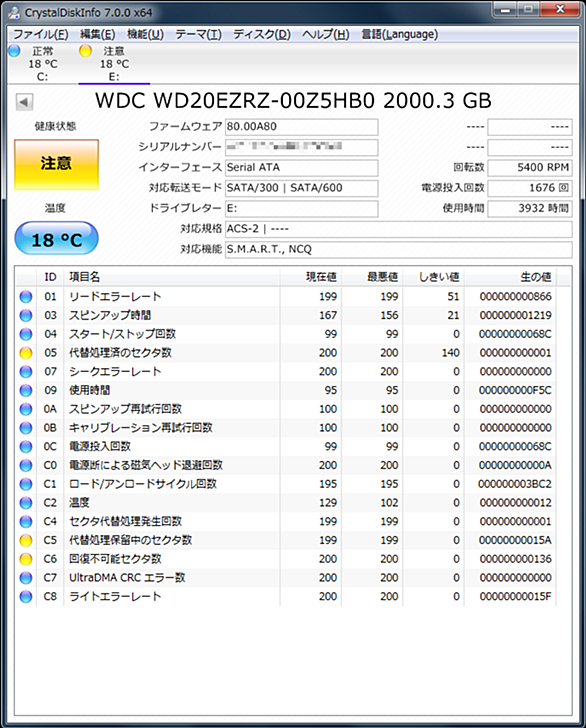Select the UltraDMA CRC エラー数 row name
The image size is (586, 728).
point(127,578)
